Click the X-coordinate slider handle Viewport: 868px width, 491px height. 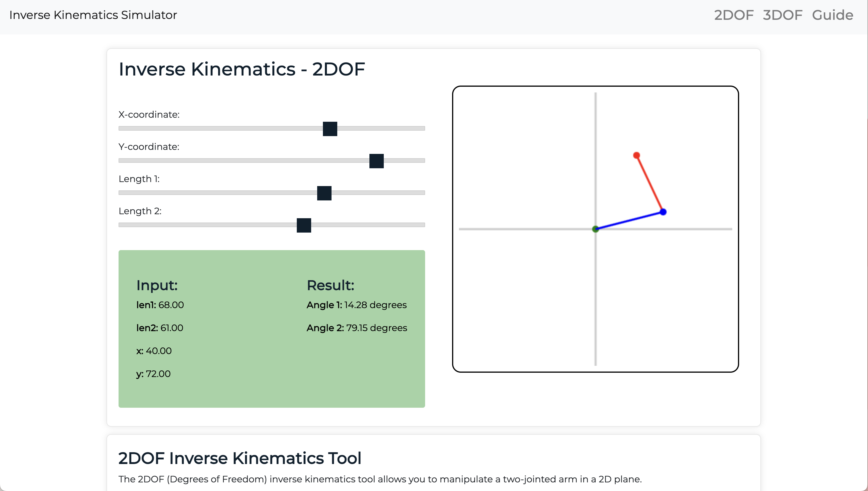point(330,129)
